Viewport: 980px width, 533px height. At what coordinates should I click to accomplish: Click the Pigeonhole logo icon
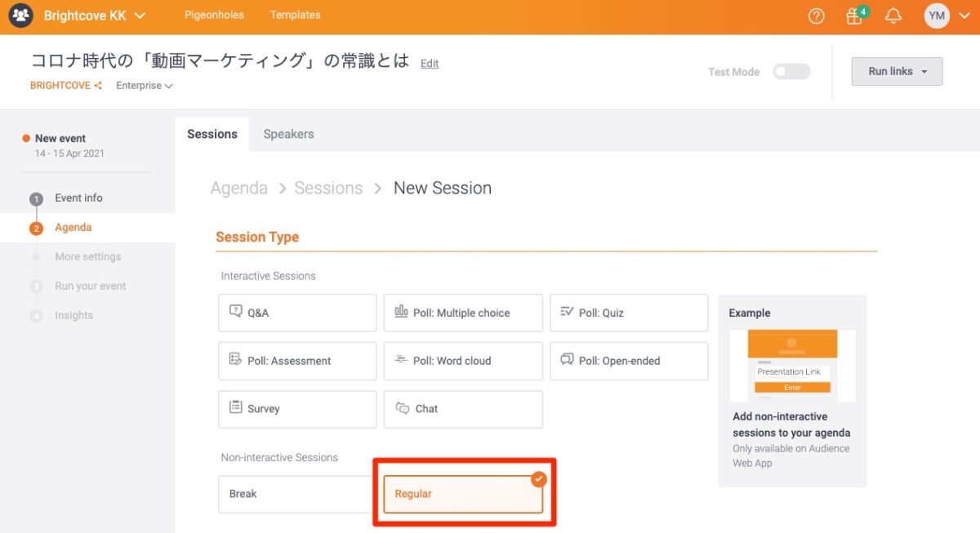[x=21, y=16]
